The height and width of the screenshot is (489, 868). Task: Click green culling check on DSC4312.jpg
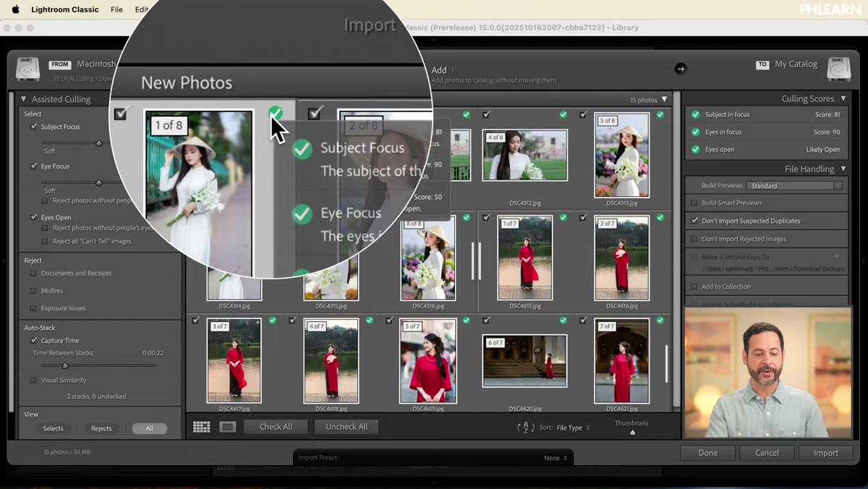tap(563, 114)
